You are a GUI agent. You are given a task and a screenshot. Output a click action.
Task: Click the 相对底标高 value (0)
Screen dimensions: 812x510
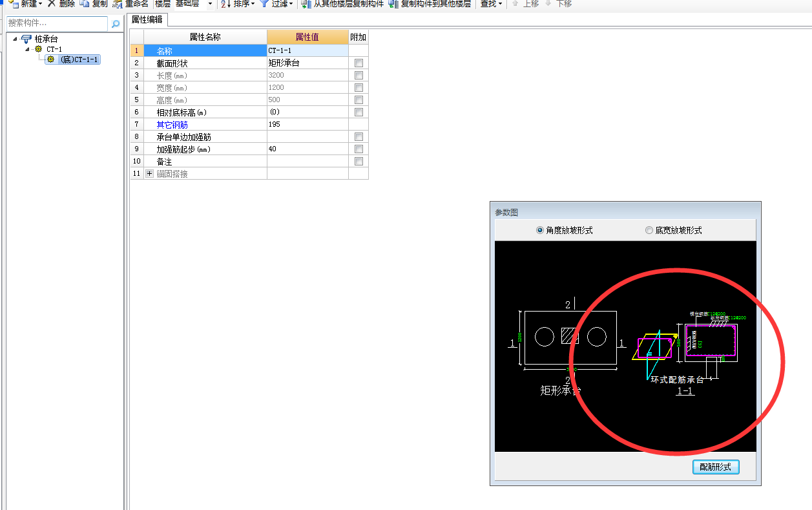click(307, 112)
